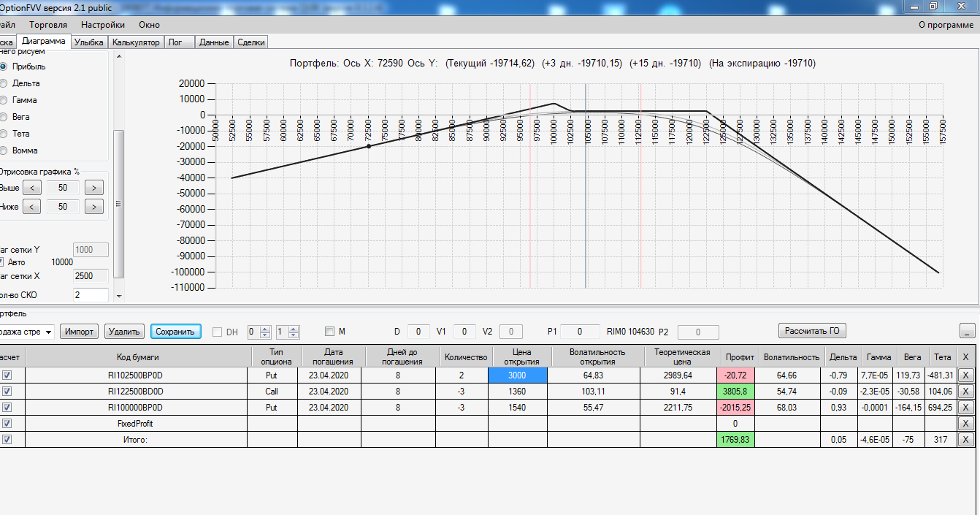Click the Импорт button
The height and width of the screenshot is (515, 980).
point(79,332)
